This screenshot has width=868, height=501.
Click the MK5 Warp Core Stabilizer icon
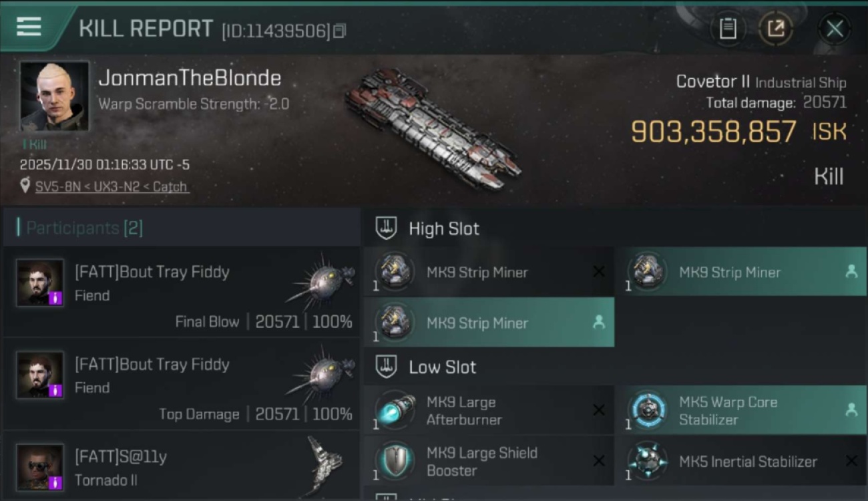point(647,410)
